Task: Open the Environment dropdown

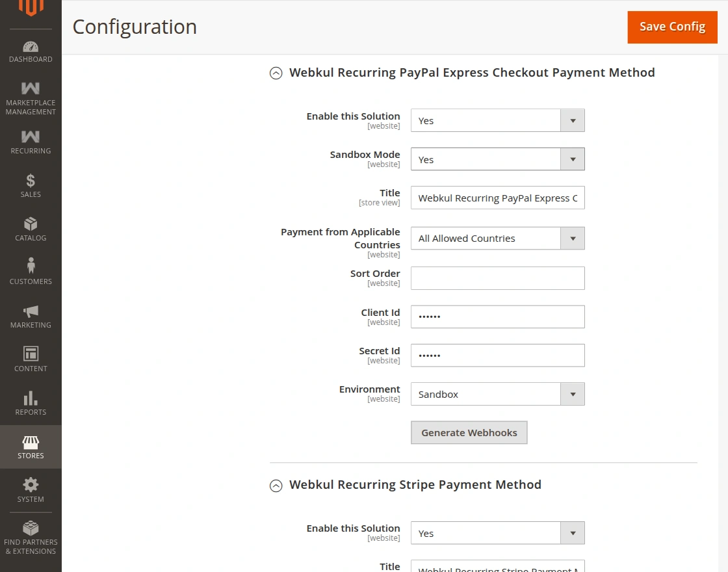Action: 498,394
